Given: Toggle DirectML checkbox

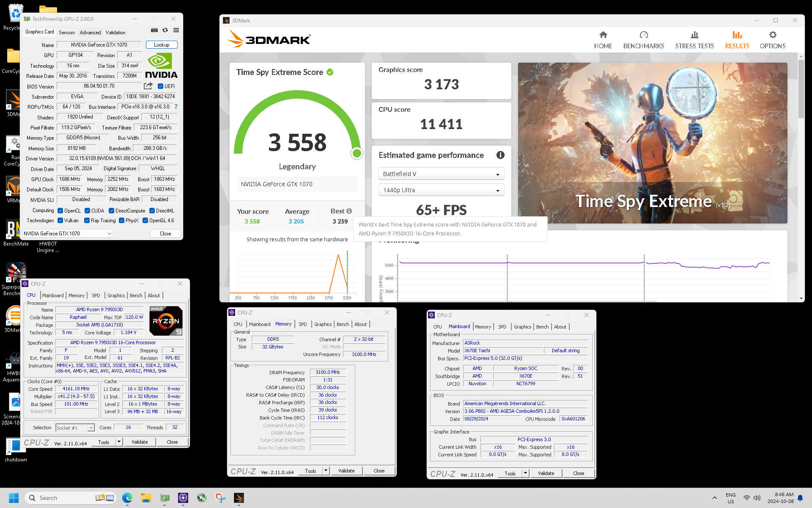Looking at the screenshot, I should pos(152,210).
